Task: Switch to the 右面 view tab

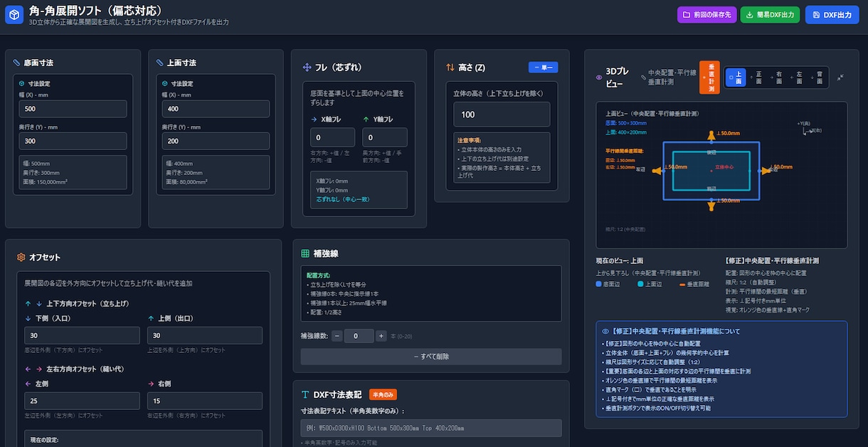Action: coord(776,78)
